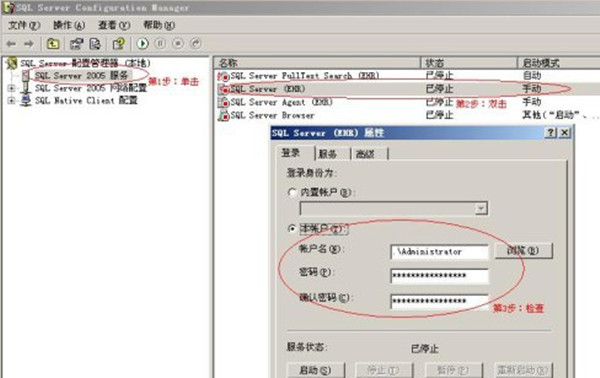Expand the SQL Server 2005 网络配置 node
The width and height of the screenshot is (600, 378).
tap(11, 88)
